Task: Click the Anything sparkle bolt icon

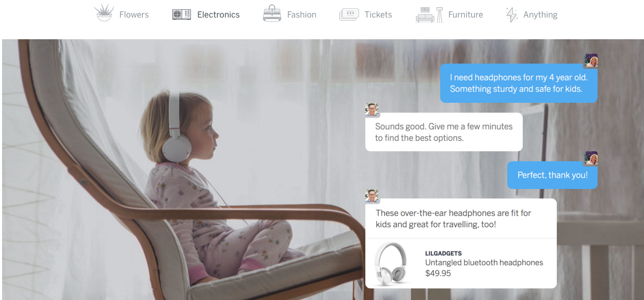Action: [511, 14]
